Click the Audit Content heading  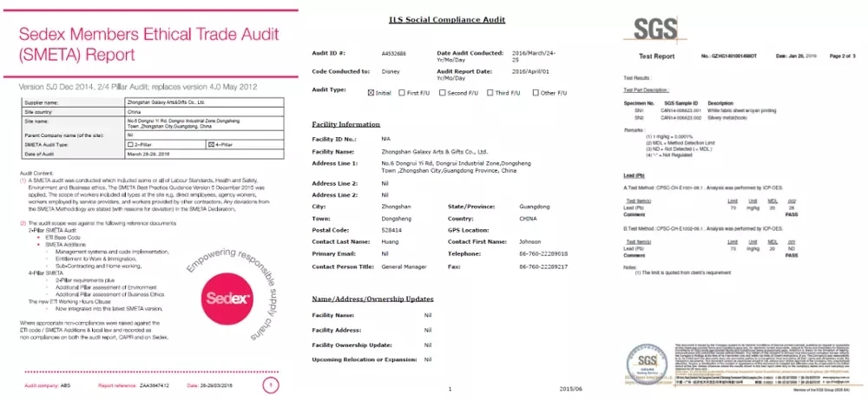pyautogui.click(x=36, y=174)
